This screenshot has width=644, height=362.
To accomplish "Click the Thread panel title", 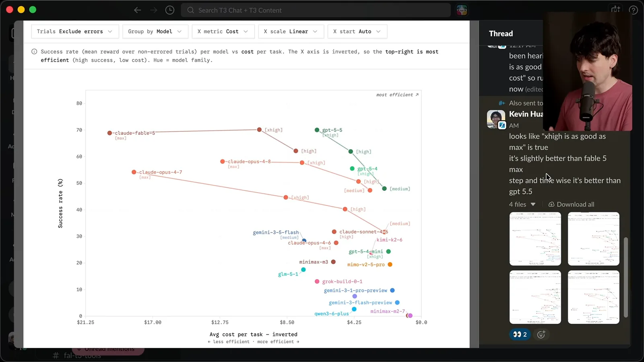I will tap(501, 33).
